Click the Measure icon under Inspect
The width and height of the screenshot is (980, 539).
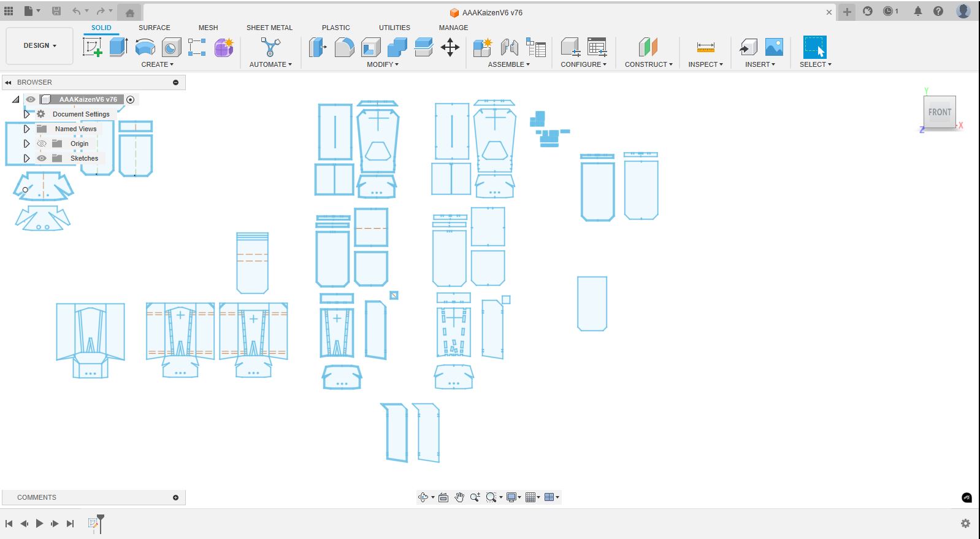tap(705, 47)
